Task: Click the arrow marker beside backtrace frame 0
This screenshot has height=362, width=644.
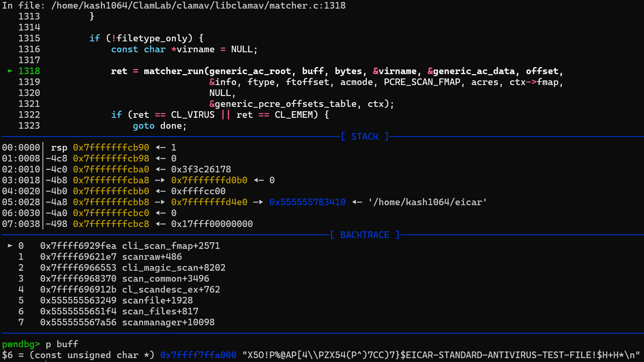Action: point(10,246)
